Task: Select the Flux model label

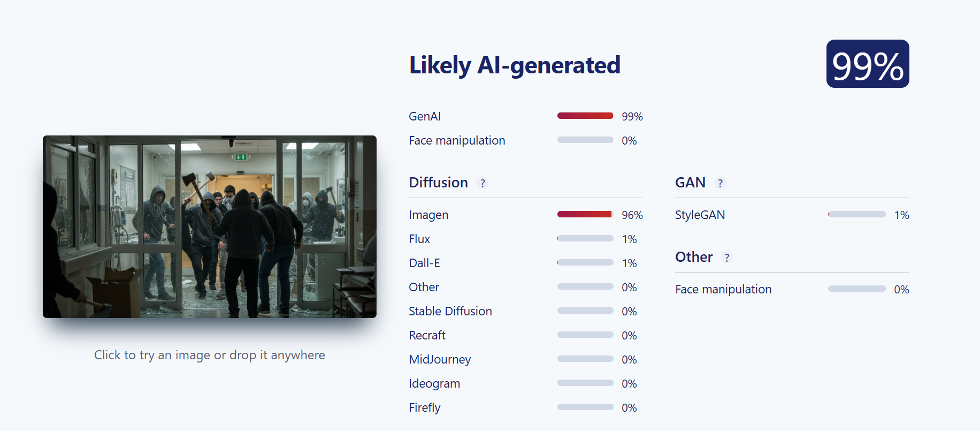Action: (x=419, y=239)
